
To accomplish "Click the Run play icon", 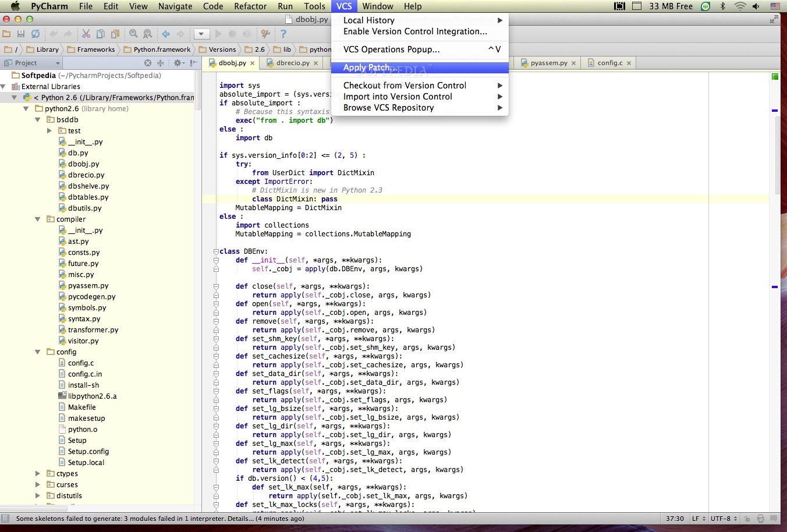I will point(218,34).
